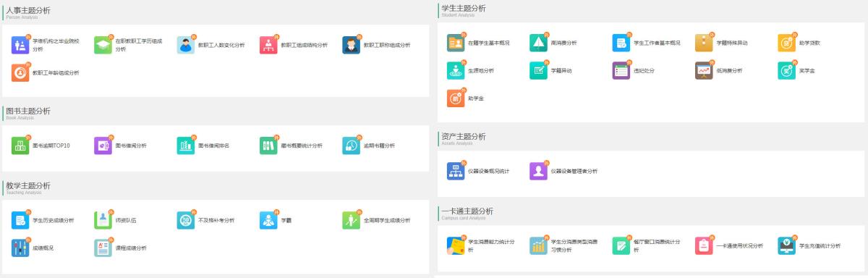The image size is (868, 278).
Task: Open the 逾期书籍分析 clock icon
Action: click(351, 146)
